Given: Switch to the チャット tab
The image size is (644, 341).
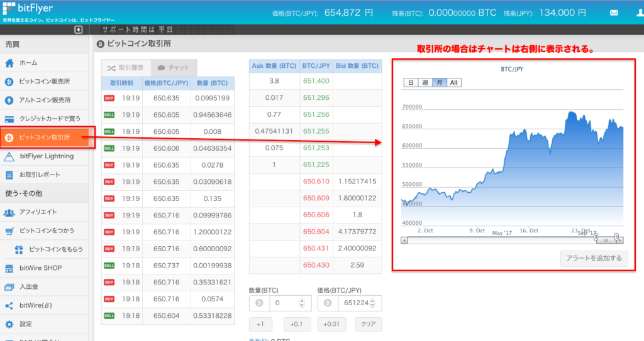Looking at the screenshot, I should [x=174, y=68].
